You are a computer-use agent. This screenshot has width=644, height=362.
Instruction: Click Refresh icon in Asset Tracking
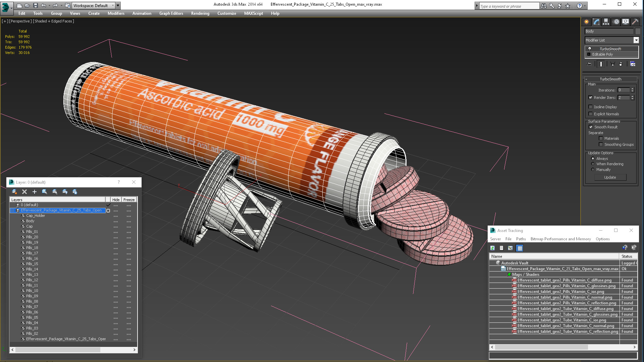pos(492,248)
